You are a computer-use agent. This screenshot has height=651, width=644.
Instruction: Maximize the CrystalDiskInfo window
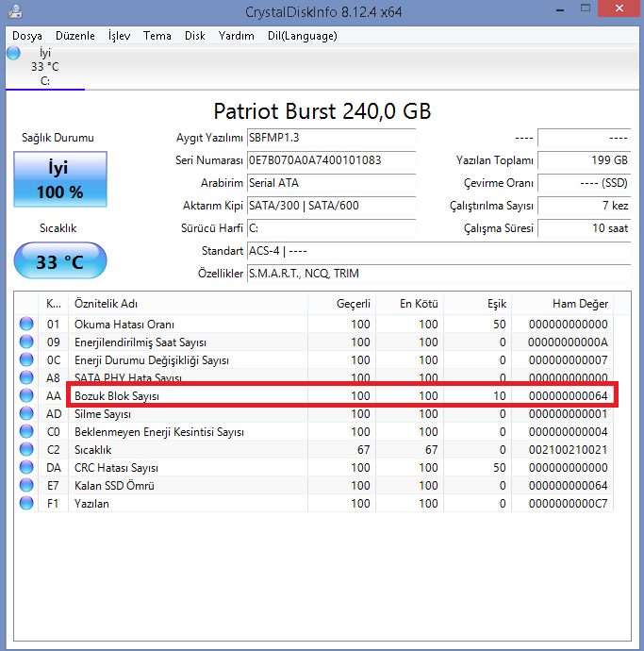pos(586,8)
